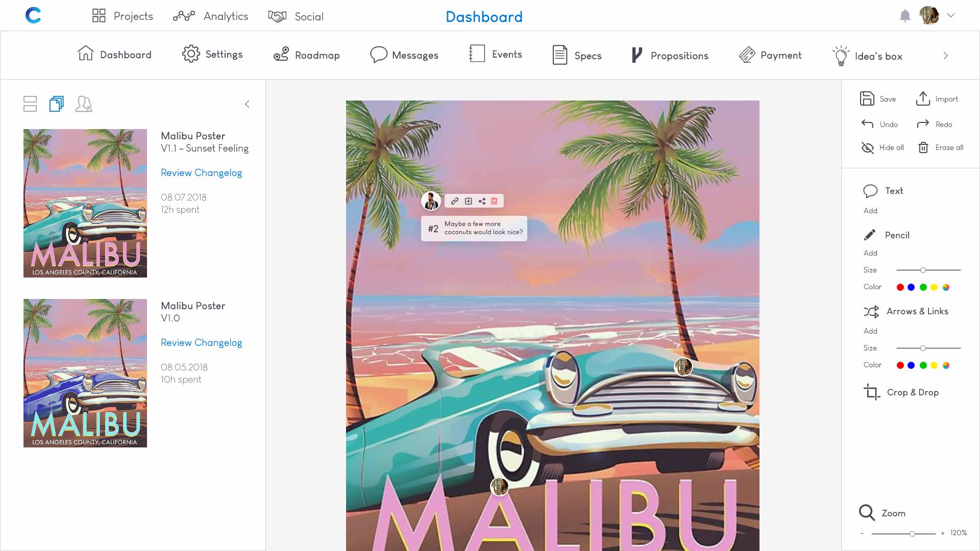Click the Redo icon
980x551 pixels.
coord(923,124)
